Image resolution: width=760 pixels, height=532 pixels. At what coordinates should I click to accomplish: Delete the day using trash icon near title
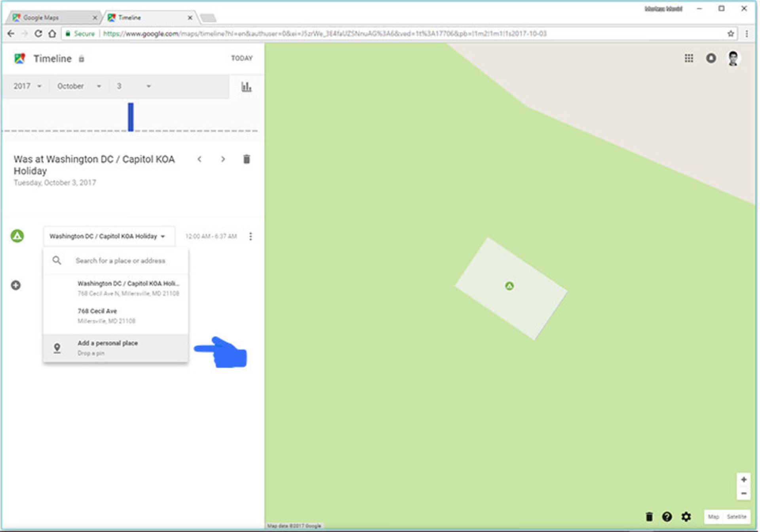coord(246,159)
